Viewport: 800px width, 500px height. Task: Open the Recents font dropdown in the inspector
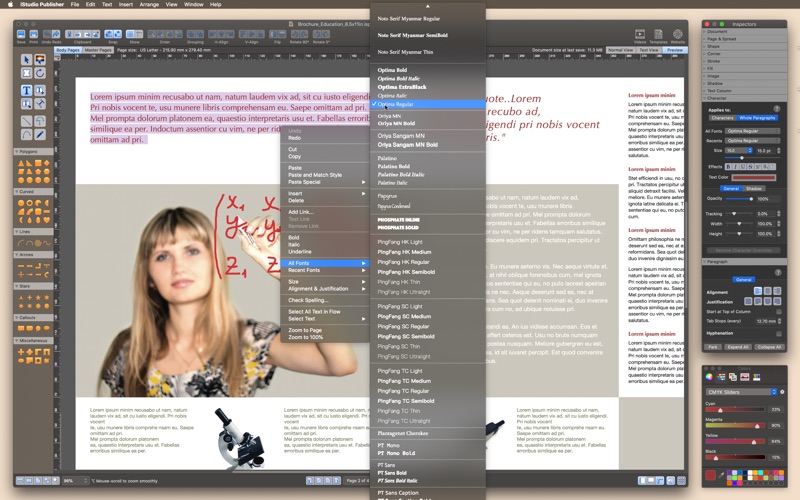(753, 140)
